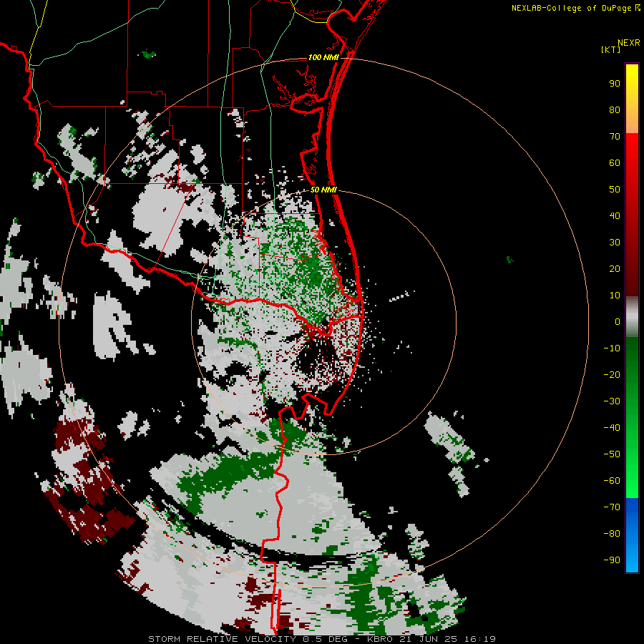
Task: Click the 10 value on the velocity scale
Action: click(x=615, y=296)
